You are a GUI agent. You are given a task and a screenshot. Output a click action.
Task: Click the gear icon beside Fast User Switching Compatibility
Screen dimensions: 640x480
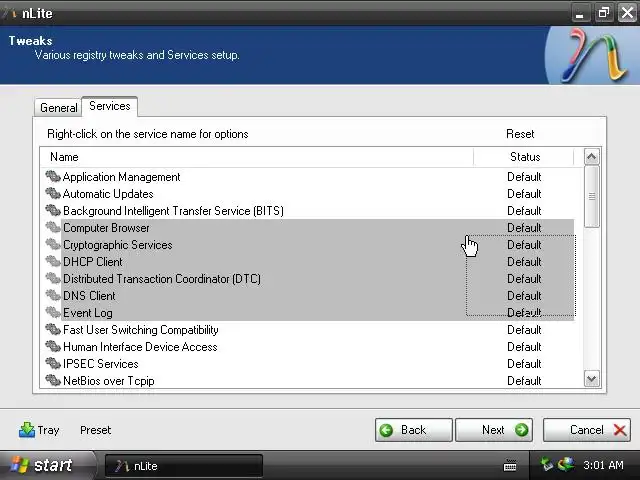(53, 330)
